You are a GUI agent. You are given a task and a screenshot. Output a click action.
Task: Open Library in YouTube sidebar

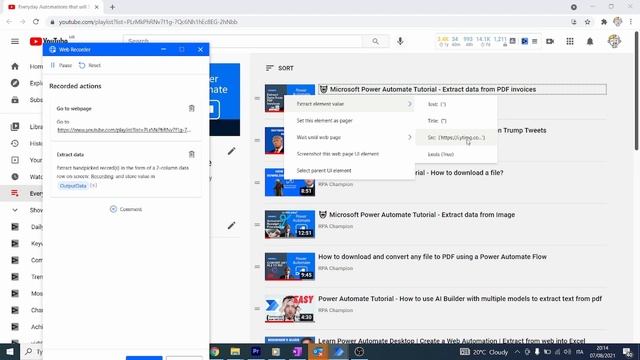(x=26, y=127)
